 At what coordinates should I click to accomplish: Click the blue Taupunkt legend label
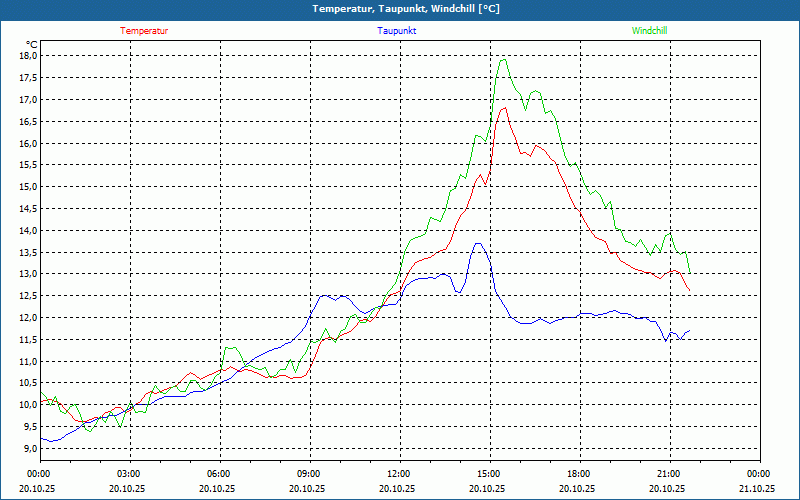tap(397, 31)
